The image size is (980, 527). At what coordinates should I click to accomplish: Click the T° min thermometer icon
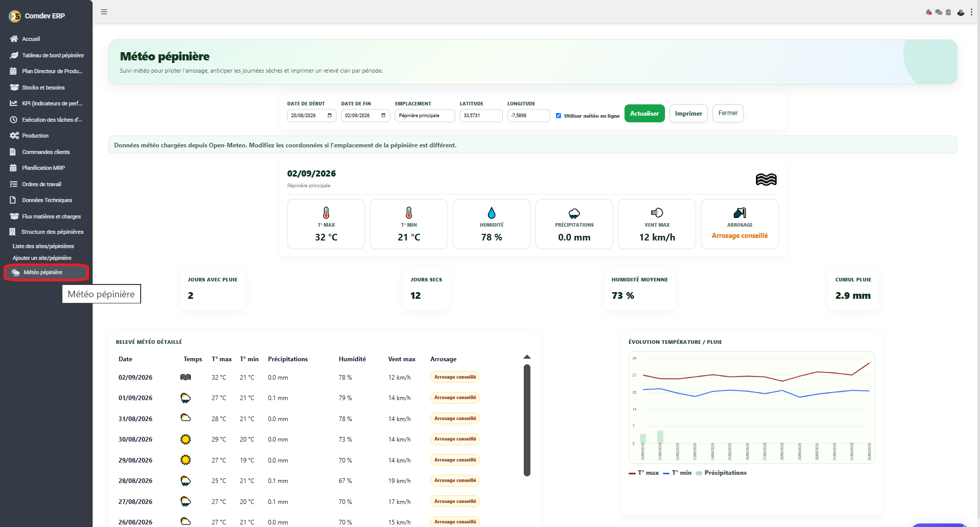tap(409, 213)
